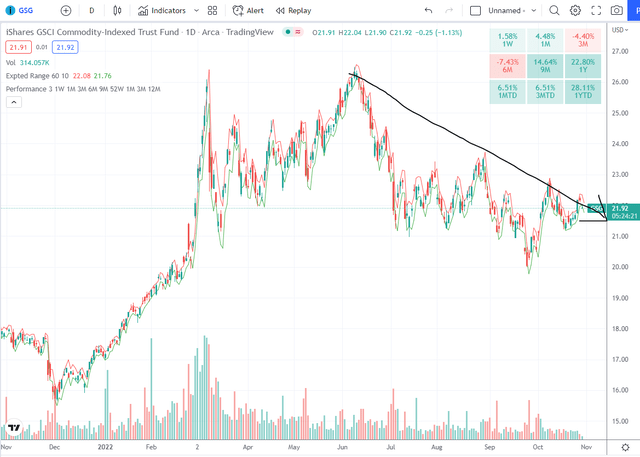The width and height of the screenshot is (640, 457).
Task: Open quick search magnifier icon
Action: click(554, 11)
